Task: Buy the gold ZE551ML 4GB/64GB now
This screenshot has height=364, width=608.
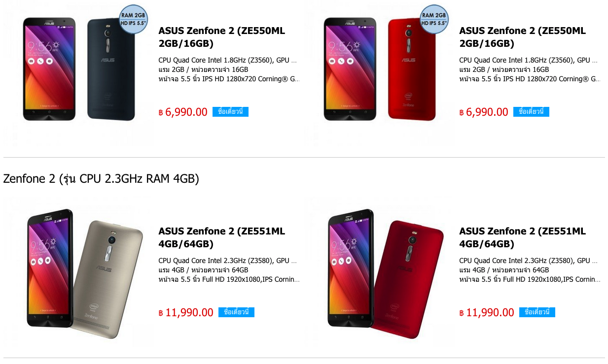Action: (236, 312)
